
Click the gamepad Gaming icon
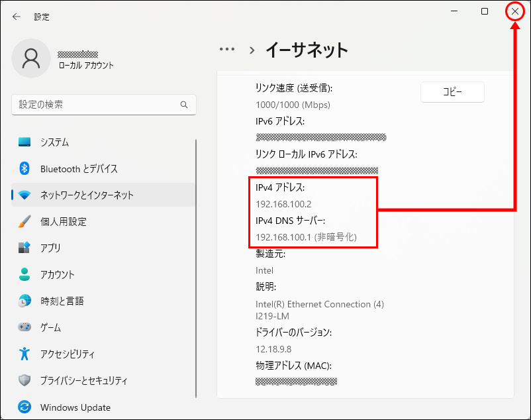[24, 327]
